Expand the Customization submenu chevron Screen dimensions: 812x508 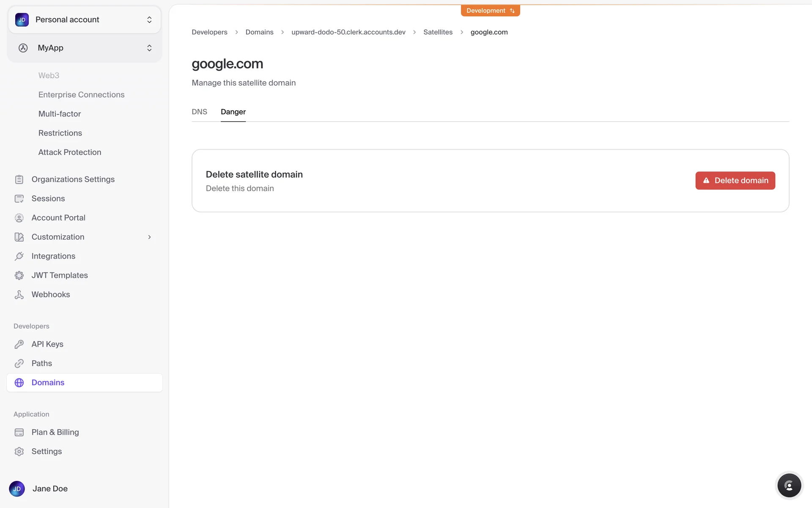click(149, 237)
